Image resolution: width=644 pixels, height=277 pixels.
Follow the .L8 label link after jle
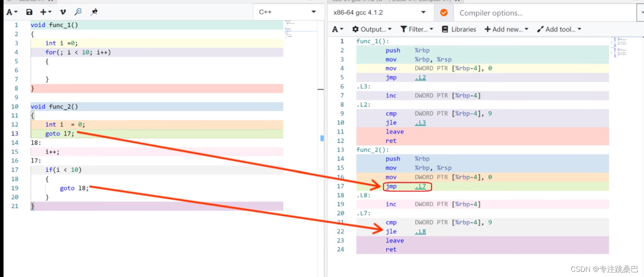[x=420, y=232]
